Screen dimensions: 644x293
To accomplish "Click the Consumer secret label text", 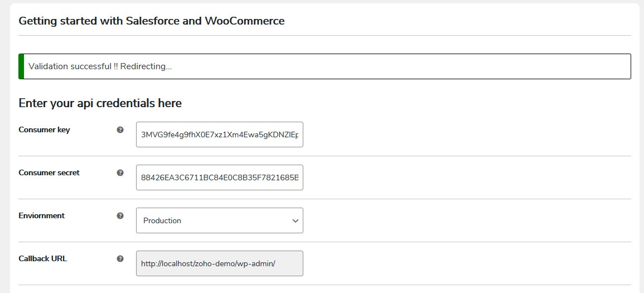I will (x=49, y=173).
